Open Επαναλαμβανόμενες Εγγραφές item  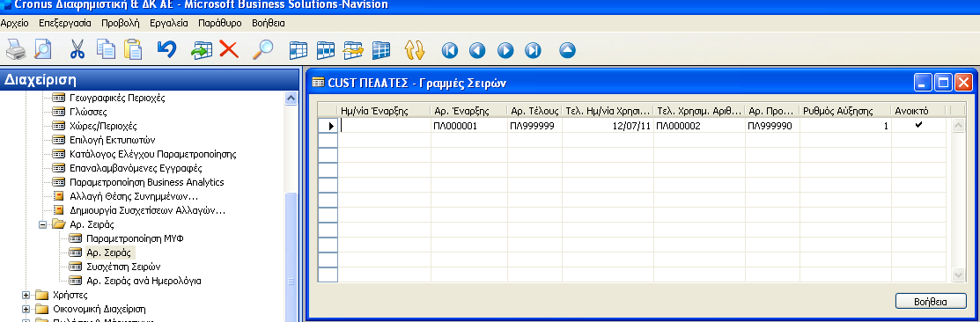(x=136, y=169)
